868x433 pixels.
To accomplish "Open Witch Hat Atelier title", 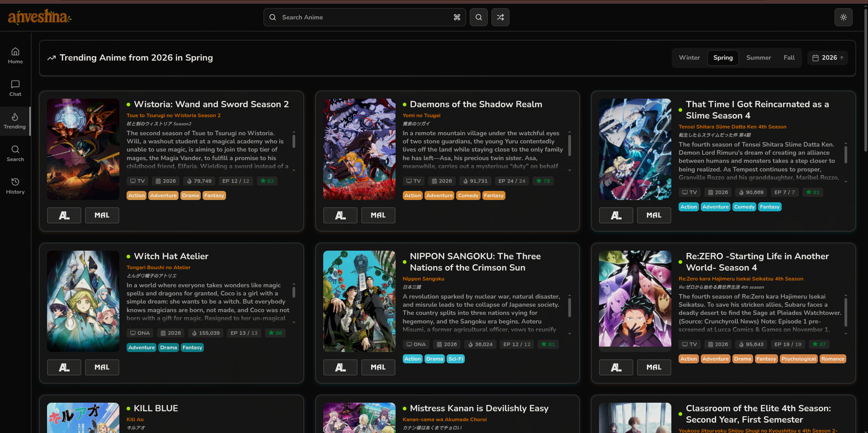I will click(171, 256).
